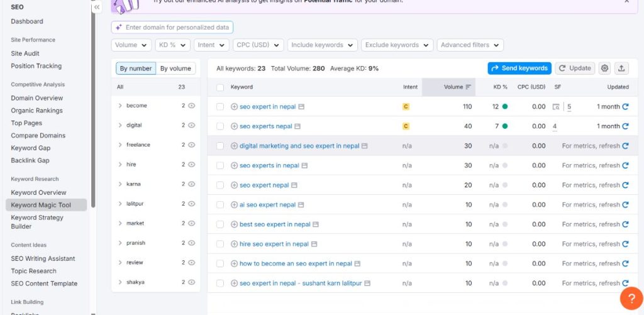Viewport: 644px width, 315px height.
Task: Open Position Tracking sidebar link
Action: click(36, 66)
